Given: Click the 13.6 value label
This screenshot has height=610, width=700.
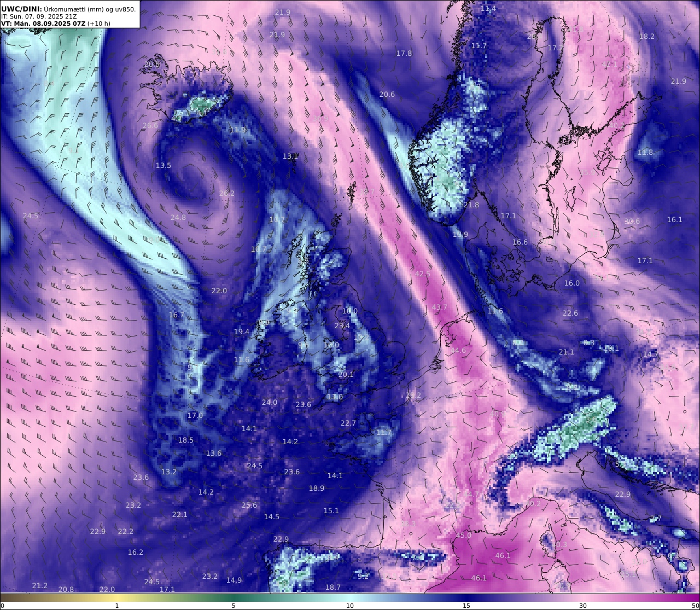Looking at the screenshot, I should 214,453.
